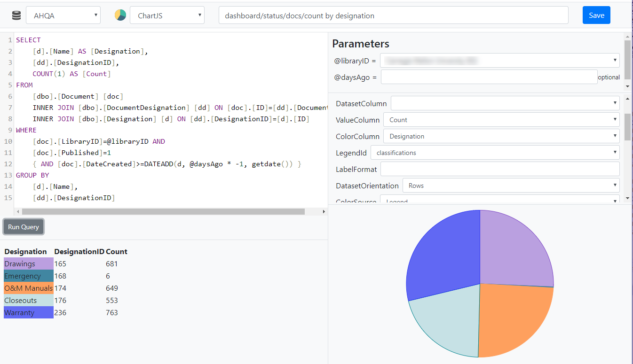Click the horizontal scrollbar under SQL editor
The height and width of the screenshot is (364, 633).
(163, 212)
